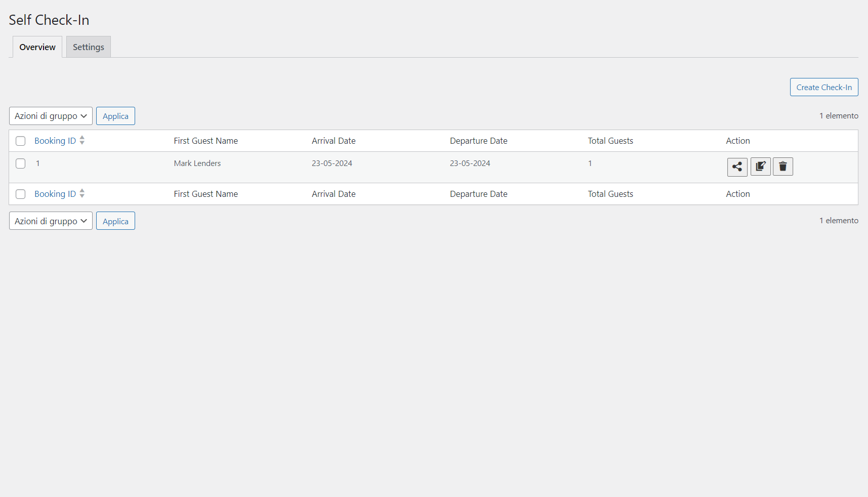The image size is (868, 497).
Task: Click Total Guests header column
Action: 610,141
